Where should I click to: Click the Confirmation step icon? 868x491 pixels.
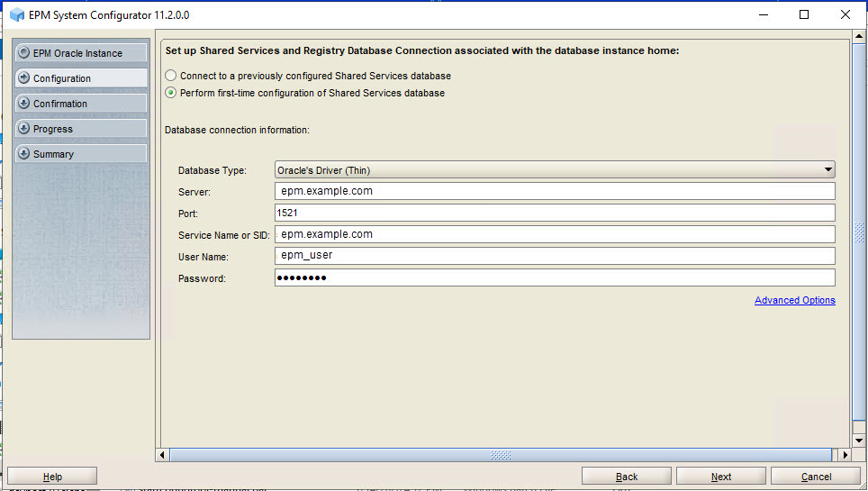coord(23,103)
